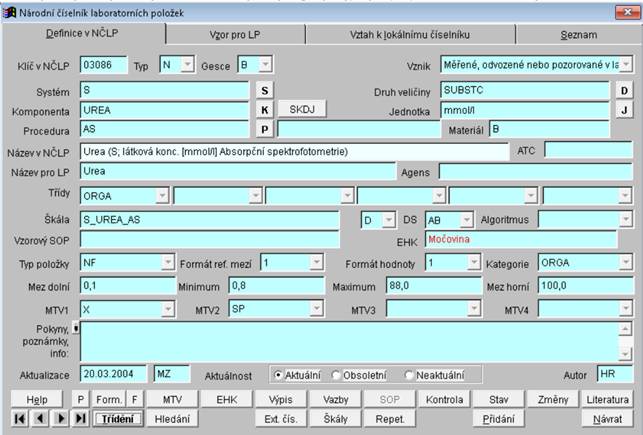Click the Pokyny notes scrollbar down arrow

pos(626,352)
